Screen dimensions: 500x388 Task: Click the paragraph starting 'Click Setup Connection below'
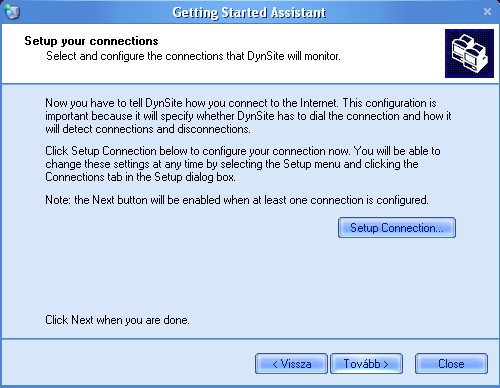(x=243, y=164)
